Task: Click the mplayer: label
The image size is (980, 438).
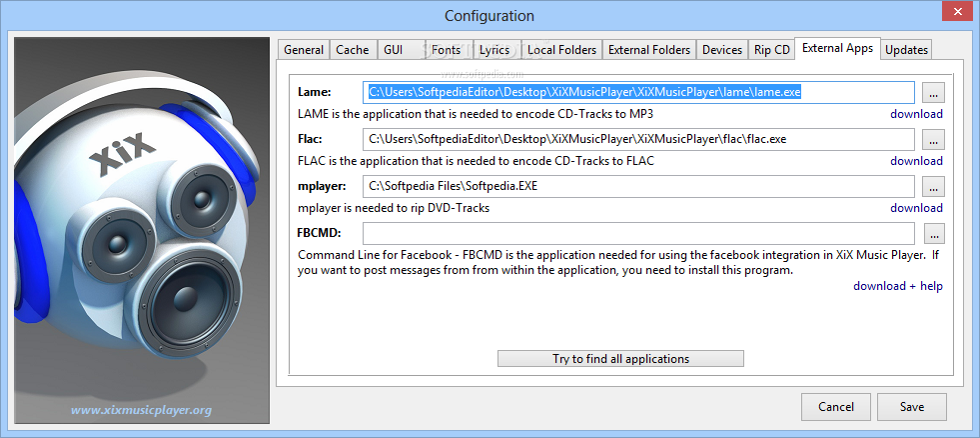Action: [x=322, y=186]
